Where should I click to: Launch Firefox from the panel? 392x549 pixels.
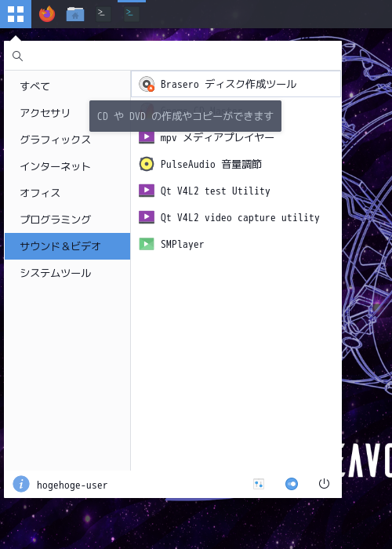47,14
